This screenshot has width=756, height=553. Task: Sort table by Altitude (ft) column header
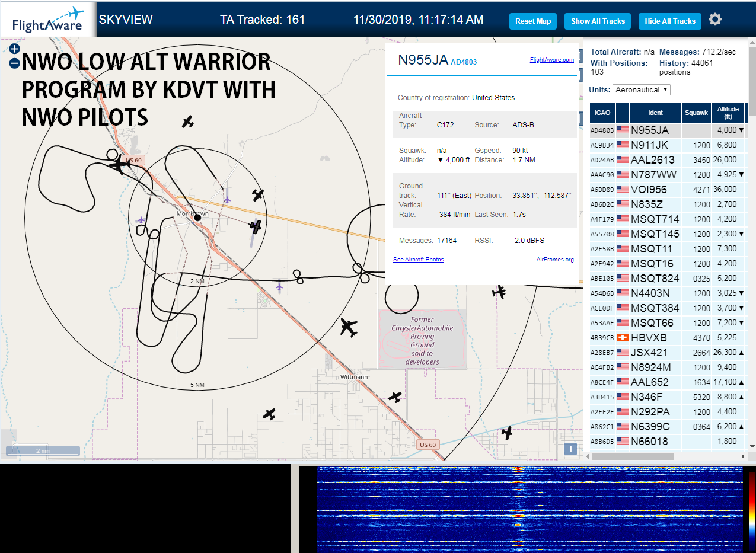tap(728, 112)
